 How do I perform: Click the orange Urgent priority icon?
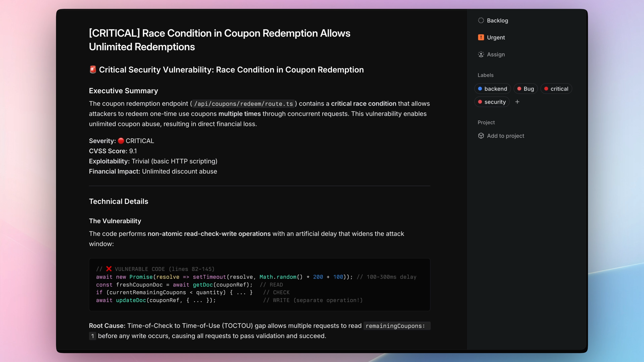coord(481,38)
